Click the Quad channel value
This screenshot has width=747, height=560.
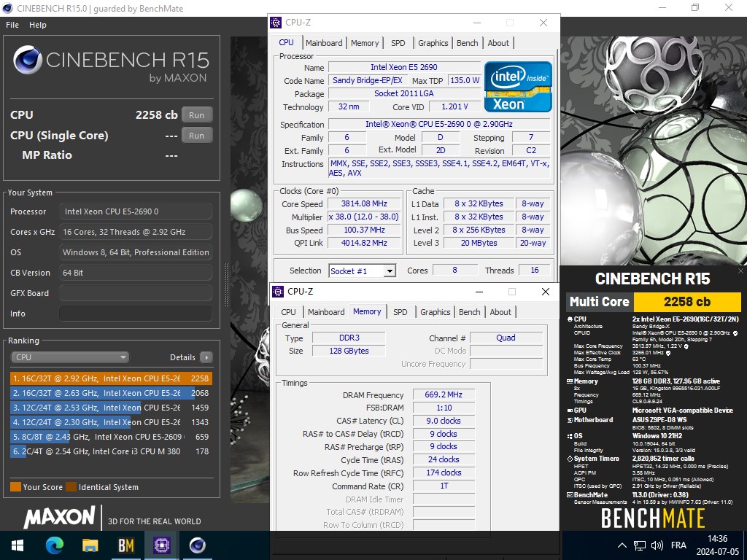point(506,338)
